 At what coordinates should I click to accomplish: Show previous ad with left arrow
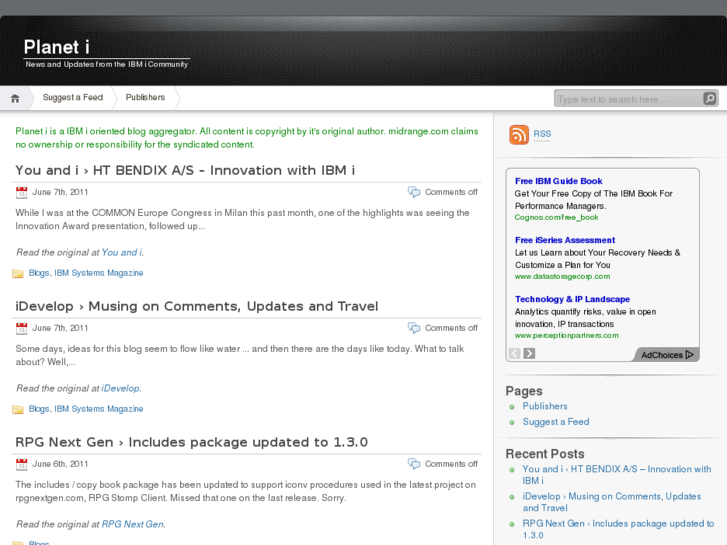[x=515, y=353]
